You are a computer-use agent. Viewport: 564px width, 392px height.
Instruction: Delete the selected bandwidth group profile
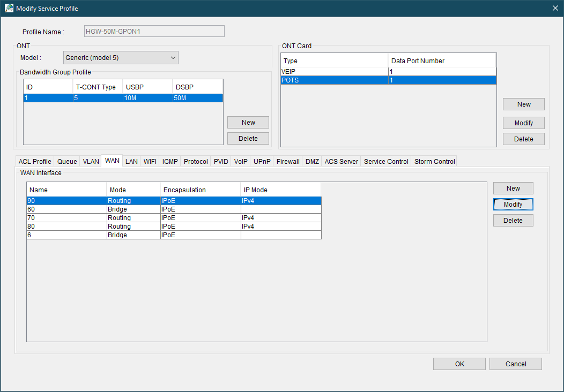click(x=248, y=139)
